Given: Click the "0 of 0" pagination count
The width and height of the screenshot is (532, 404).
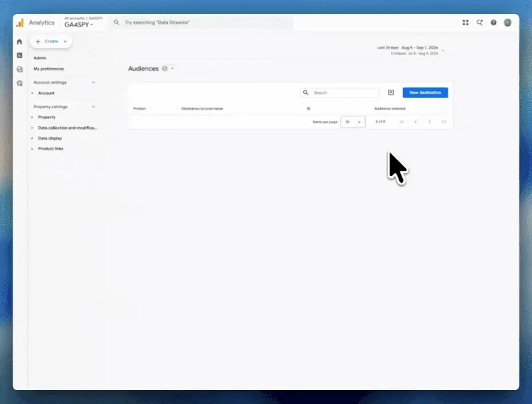Looking at the screenshot, I should point(380,122).
